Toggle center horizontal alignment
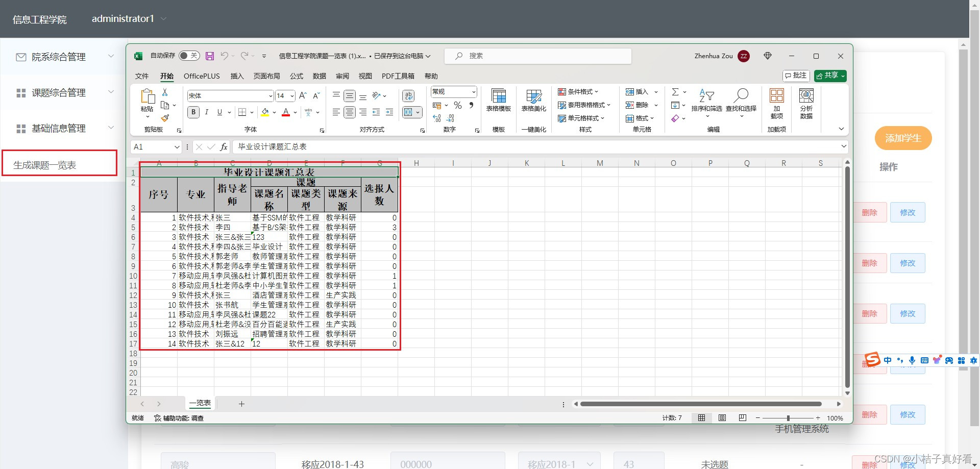The height and width of the screenshot is (469, 980). click(x=350, y=112)
